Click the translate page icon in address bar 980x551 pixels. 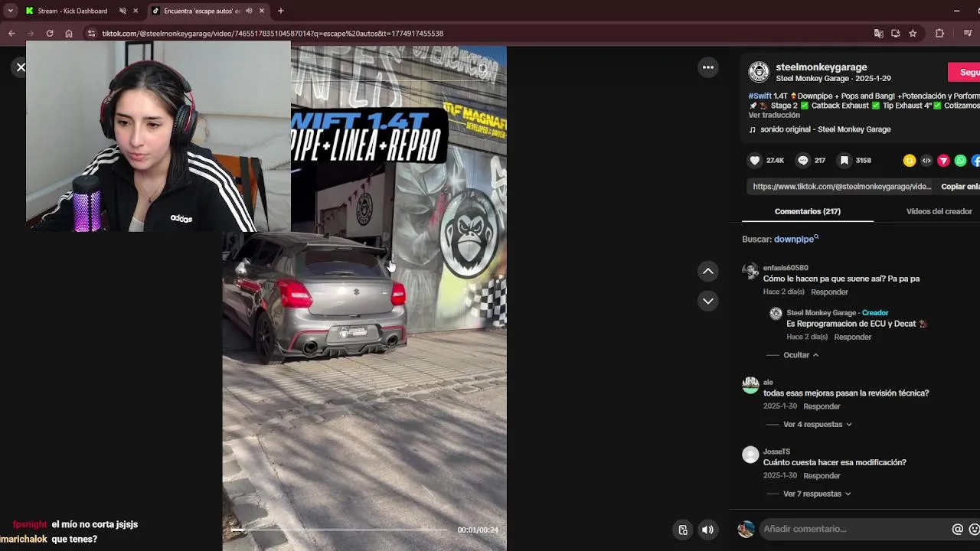878,34
